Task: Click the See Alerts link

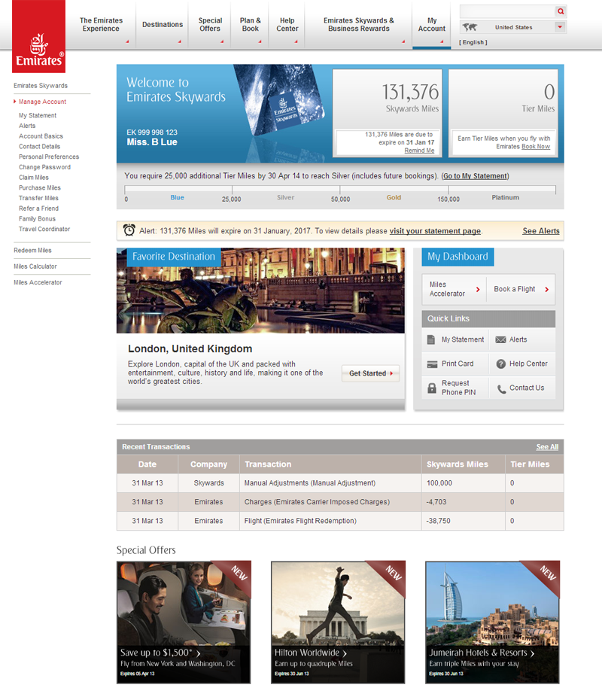Action: pyautogui.click(x=541, y=231)
